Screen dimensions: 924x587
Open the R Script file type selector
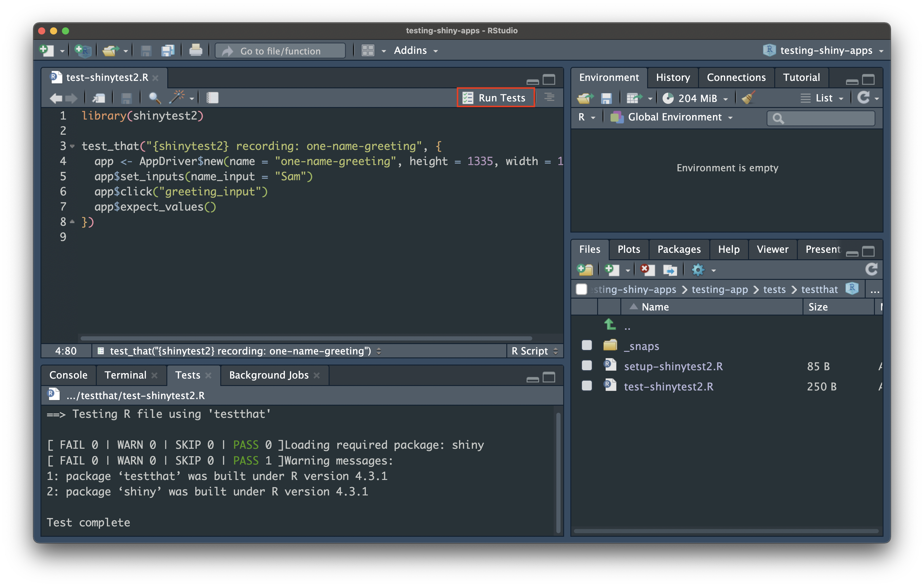pos(534,351)
